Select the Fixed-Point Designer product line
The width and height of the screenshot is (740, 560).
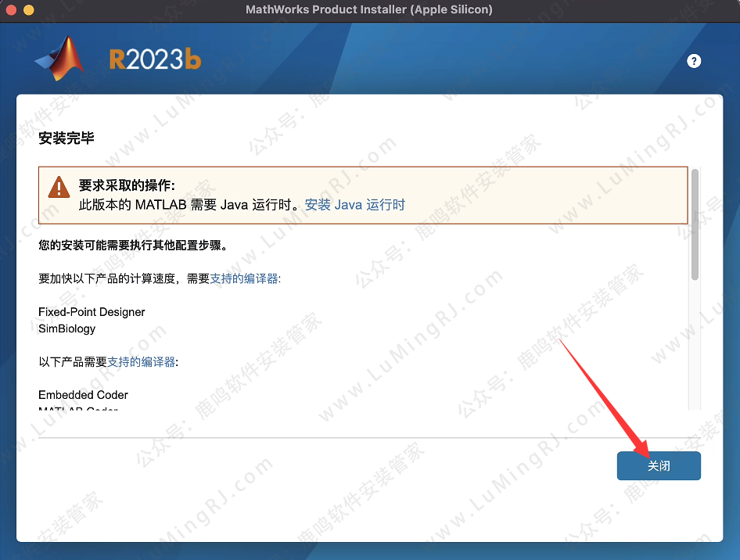(x=92, y=312)
